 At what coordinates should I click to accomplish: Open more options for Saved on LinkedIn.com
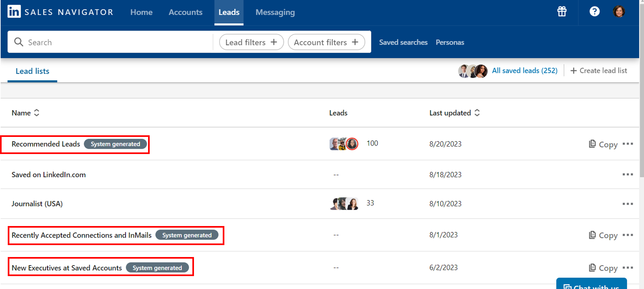[628, 174]
